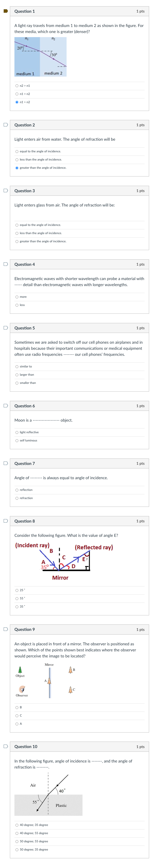Screen dimensions: 159x868
Task: Mark Question 5 using its flag icon
Action: tap(5, 328)
